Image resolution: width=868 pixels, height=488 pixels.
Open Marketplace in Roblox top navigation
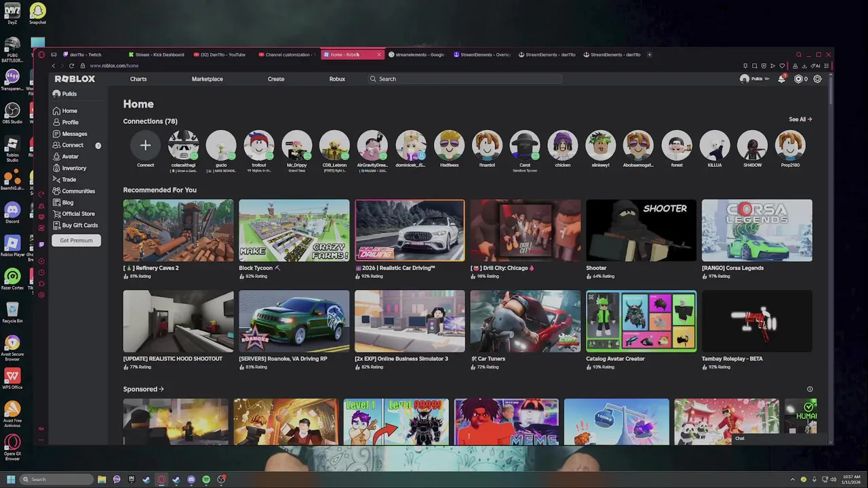[207, 79]
